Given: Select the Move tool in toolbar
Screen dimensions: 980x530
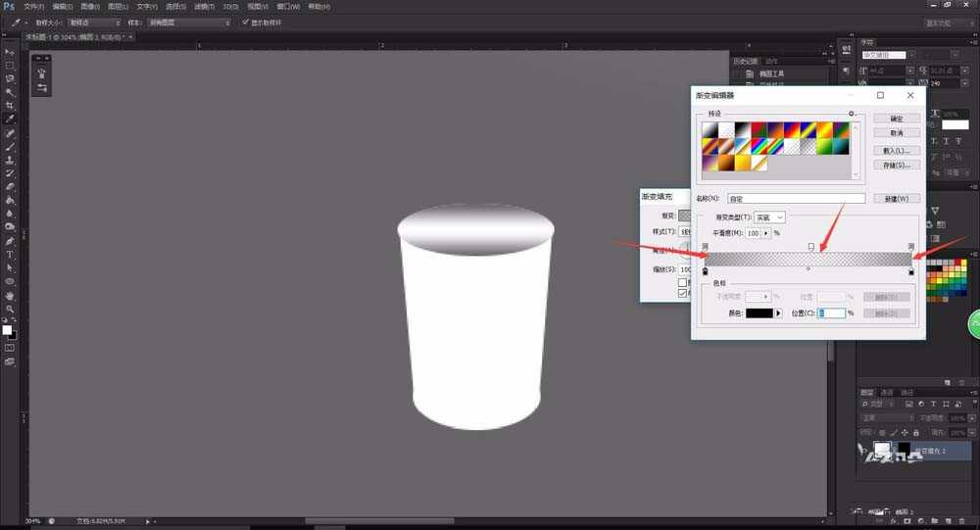Looking at the screenshot, I should pos(10,51).
